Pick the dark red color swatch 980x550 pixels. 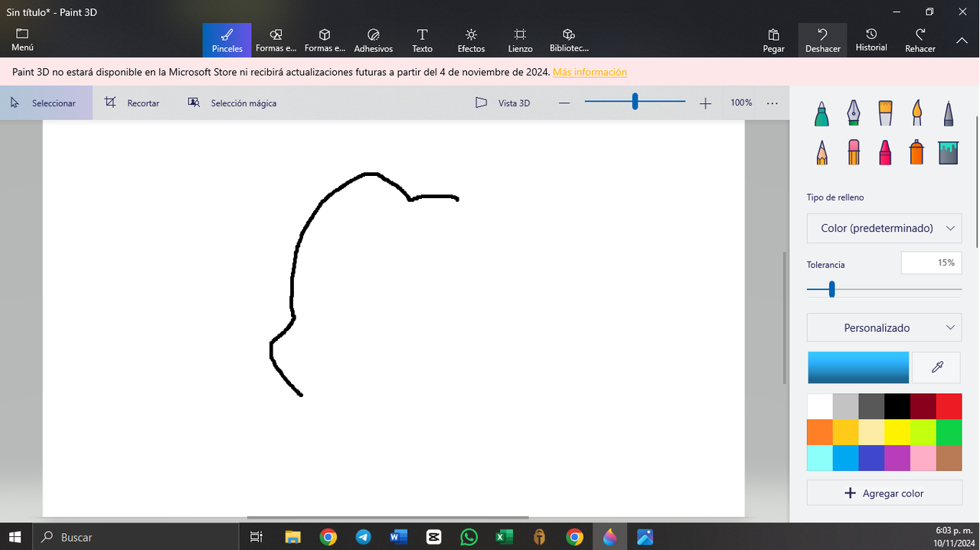point(923,406)
